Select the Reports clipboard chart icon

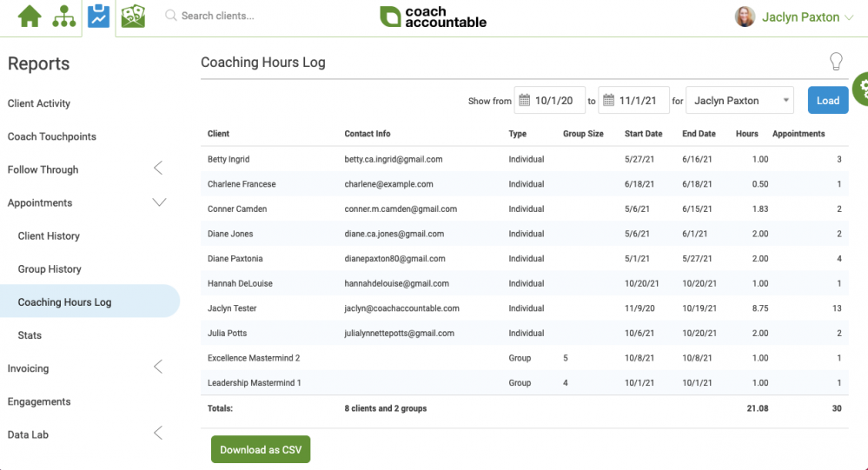pos(98,16)
